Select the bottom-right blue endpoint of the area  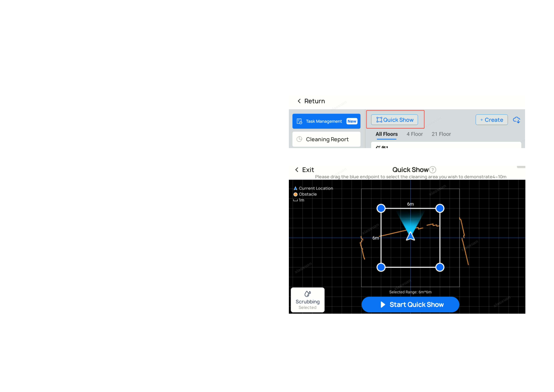click(x=440, y=267)
